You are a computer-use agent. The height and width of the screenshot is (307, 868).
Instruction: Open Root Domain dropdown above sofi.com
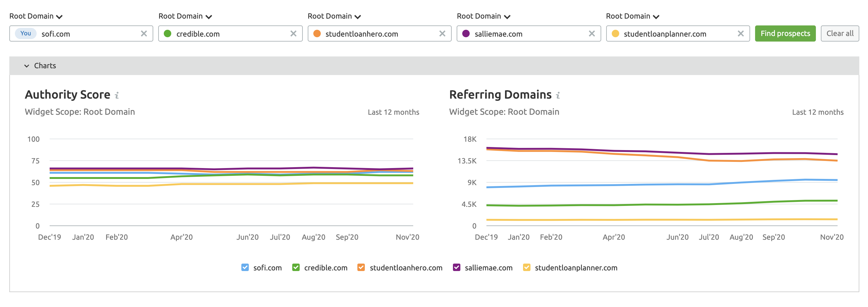click(x=36, y=16)
